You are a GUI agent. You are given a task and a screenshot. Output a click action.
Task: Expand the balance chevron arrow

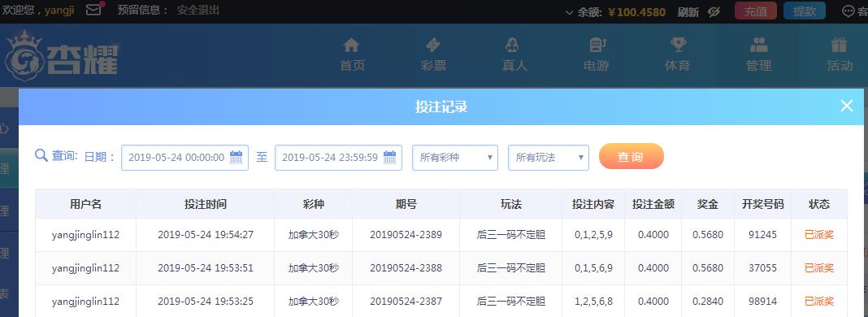pyautogui.click(x=569, y=12)
